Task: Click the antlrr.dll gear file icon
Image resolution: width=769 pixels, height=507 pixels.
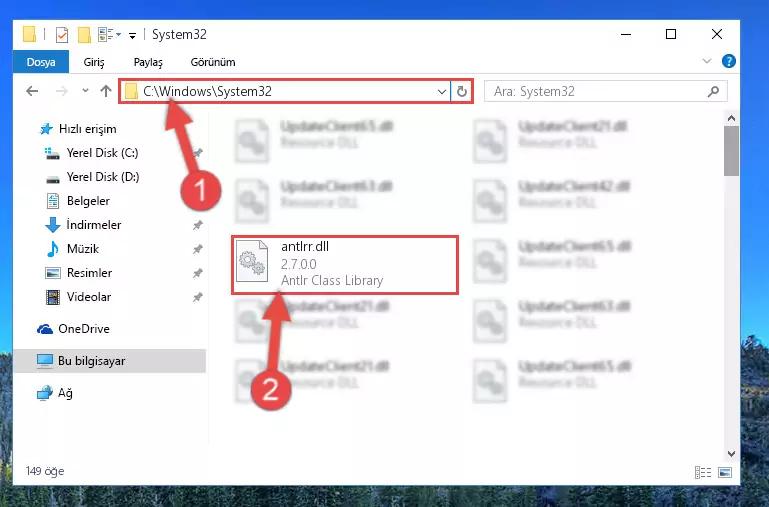Action: (x=252, y=261)
